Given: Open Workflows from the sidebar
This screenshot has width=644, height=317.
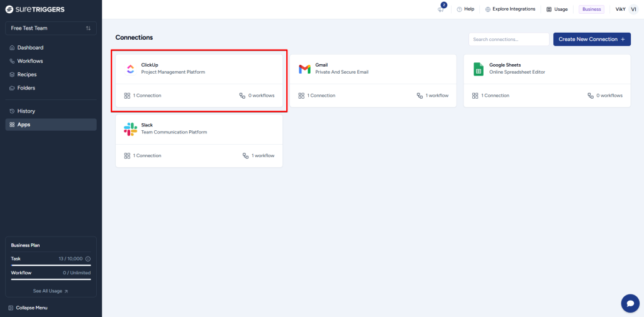Looking at the screenshot, I should 30,61.
